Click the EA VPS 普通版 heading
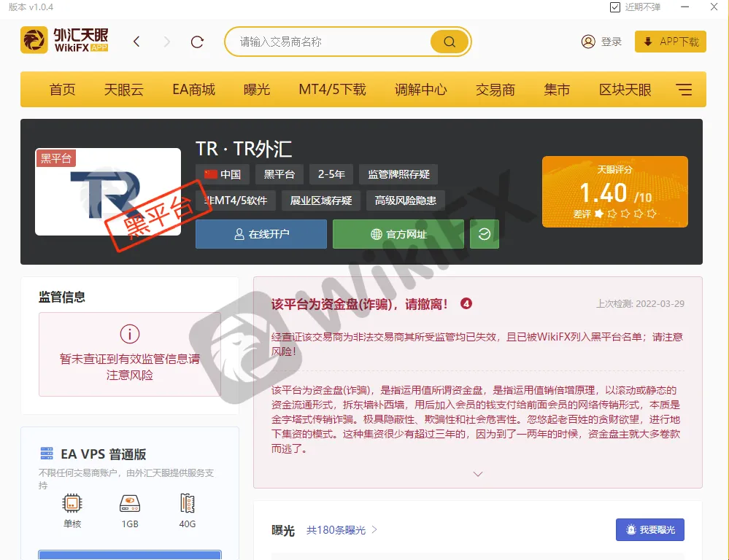This screenshot has width=729, height=560. pyautogui.click(x=103, y=454)
